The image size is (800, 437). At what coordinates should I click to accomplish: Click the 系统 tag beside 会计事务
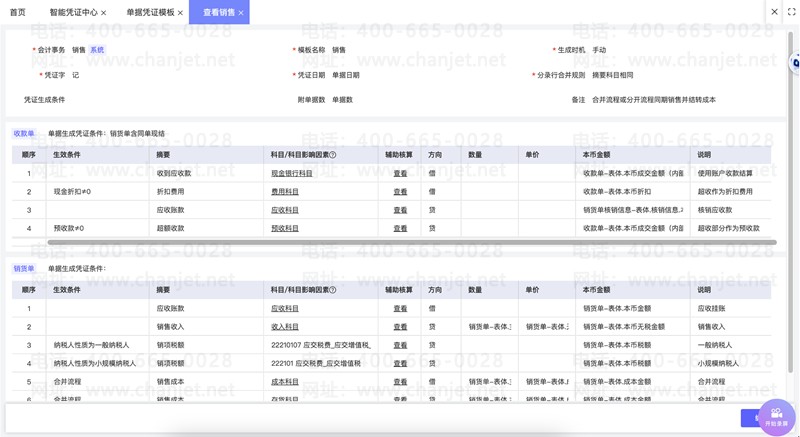(97, 50)
